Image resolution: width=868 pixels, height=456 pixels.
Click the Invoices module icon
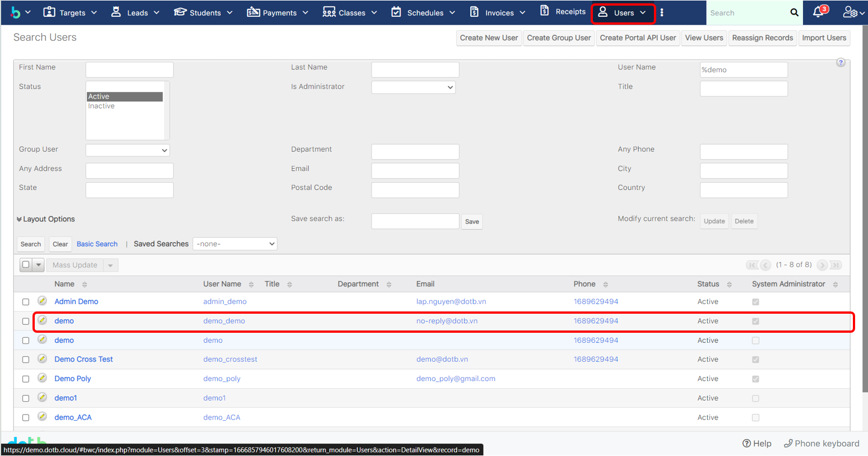point(474,12)
